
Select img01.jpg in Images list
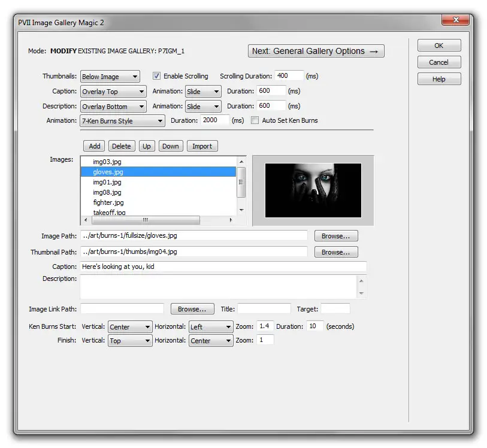click(158, 182)
